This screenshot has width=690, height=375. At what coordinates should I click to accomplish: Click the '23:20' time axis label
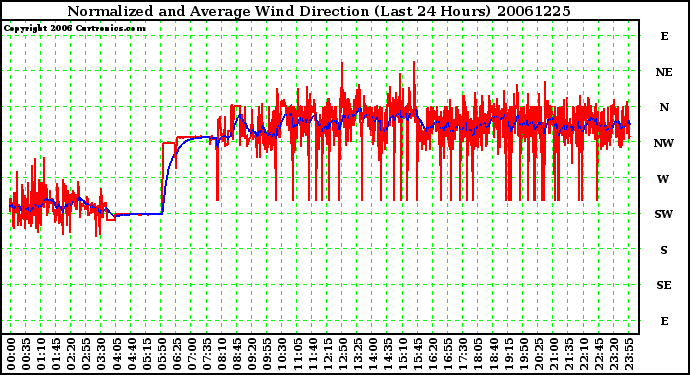tap(614, 354)
